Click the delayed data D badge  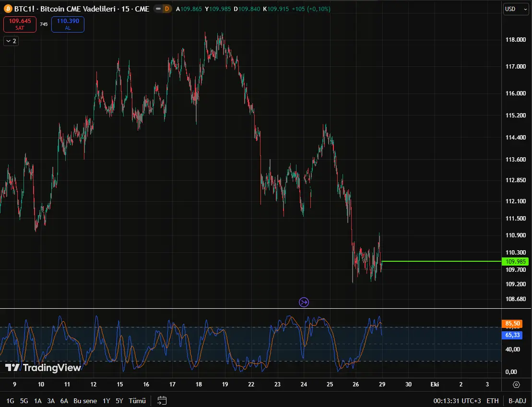(167, 9)
